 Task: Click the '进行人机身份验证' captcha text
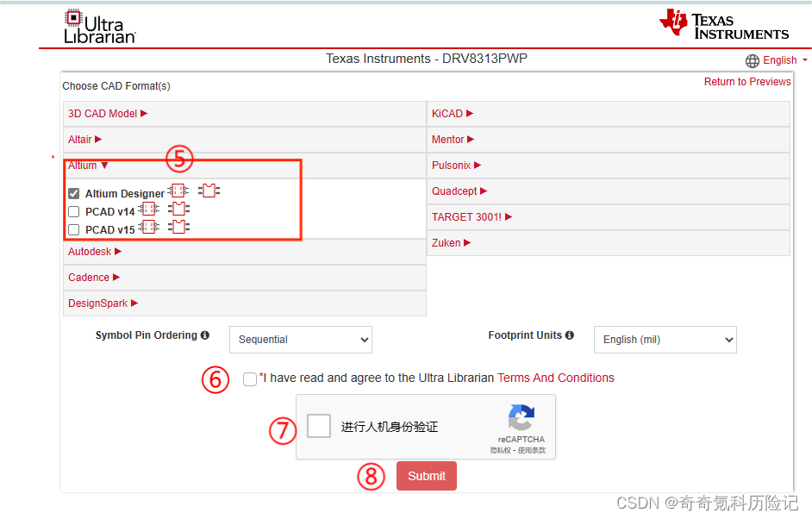(x=390, y=427)
